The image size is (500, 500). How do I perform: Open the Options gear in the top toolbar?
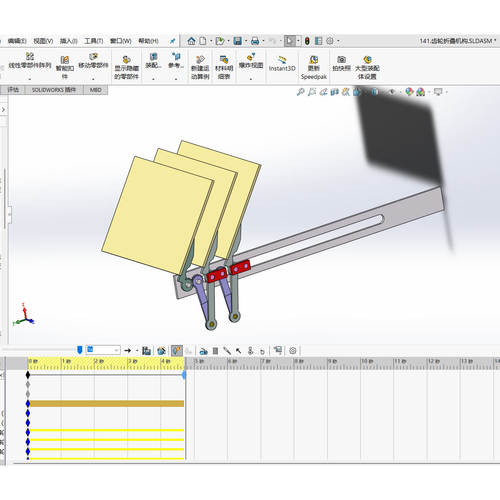pos(330,41)
